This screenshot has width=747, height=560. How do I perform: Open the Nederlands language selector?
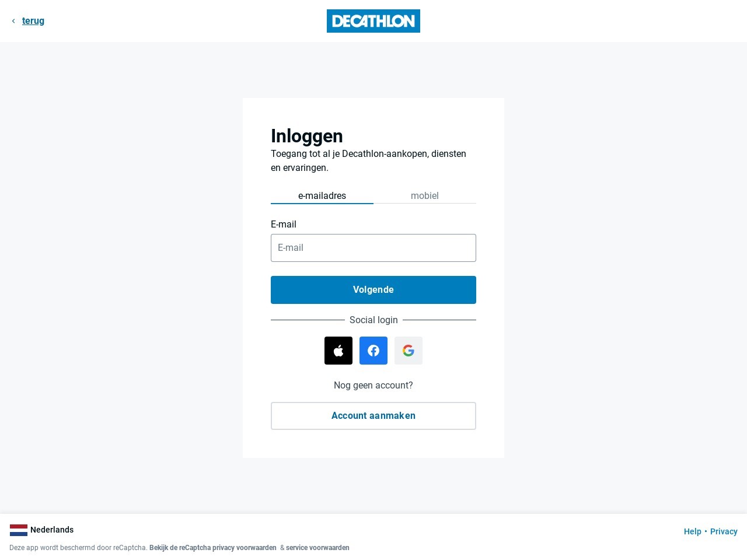tap(42, 530)
